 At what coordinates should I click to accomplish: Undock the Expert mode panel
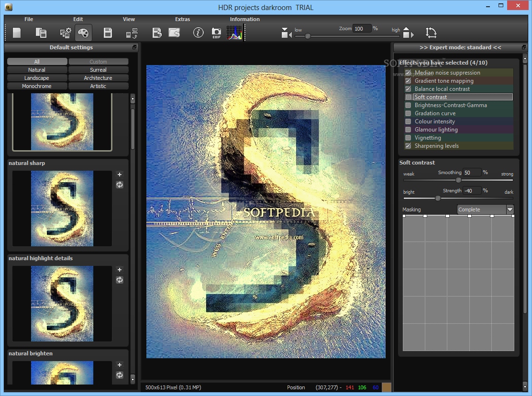coord(524,47)
